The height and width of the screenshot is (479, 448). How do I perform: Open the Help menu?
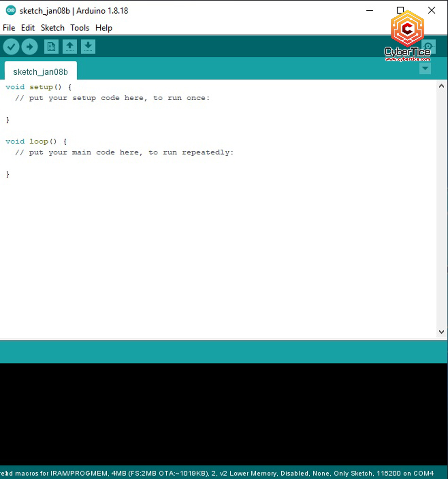104,28
